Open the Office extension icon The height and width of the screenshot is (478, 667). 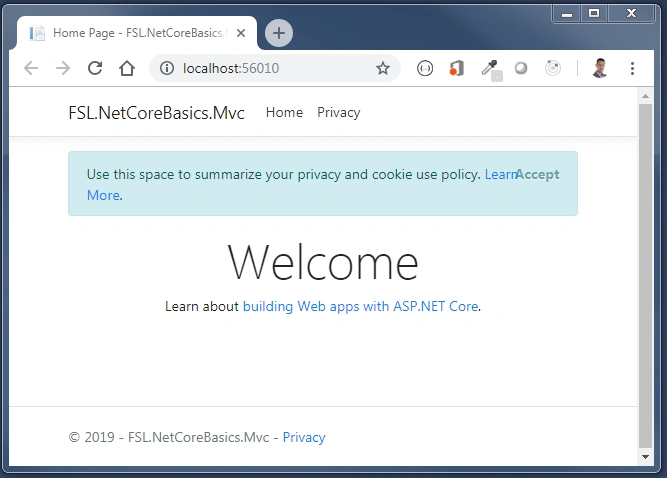457,68
